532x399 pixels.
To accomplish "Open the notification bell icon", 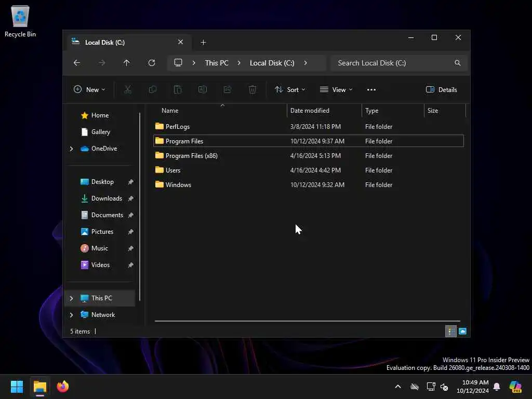I will coord(497,387).
